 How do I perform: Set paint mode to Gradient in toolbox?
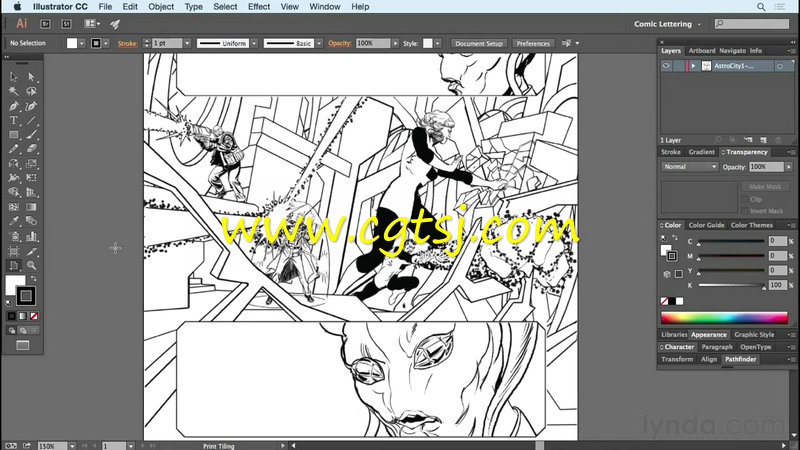point(22,316)
